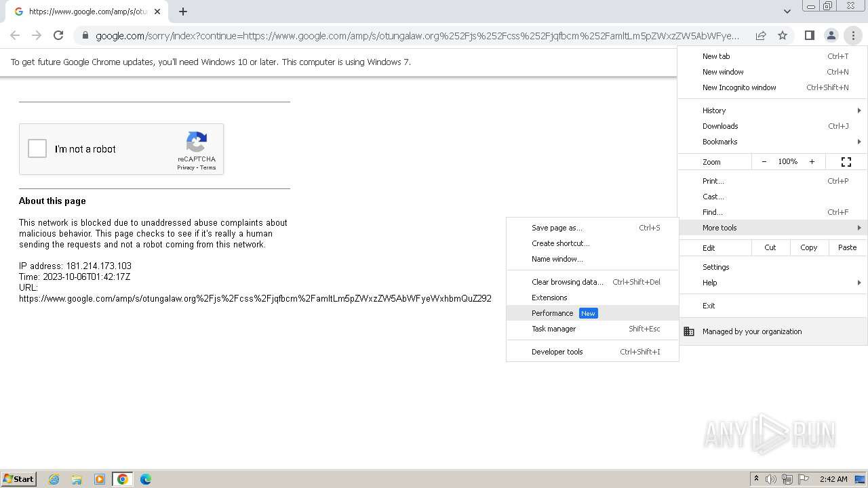Choose Exit in Chrome menu
Viewport: 868px width, 488px height.
point(772,306)
